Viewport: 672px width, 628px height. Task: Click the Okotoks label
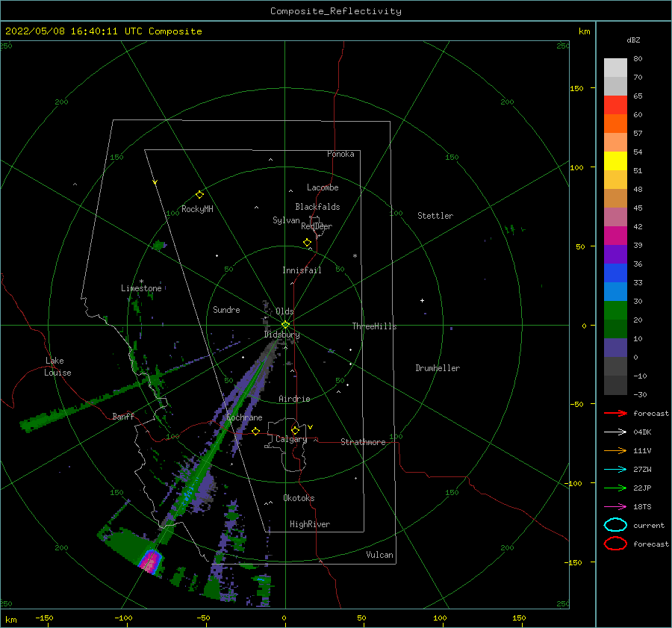pos(299,498)
